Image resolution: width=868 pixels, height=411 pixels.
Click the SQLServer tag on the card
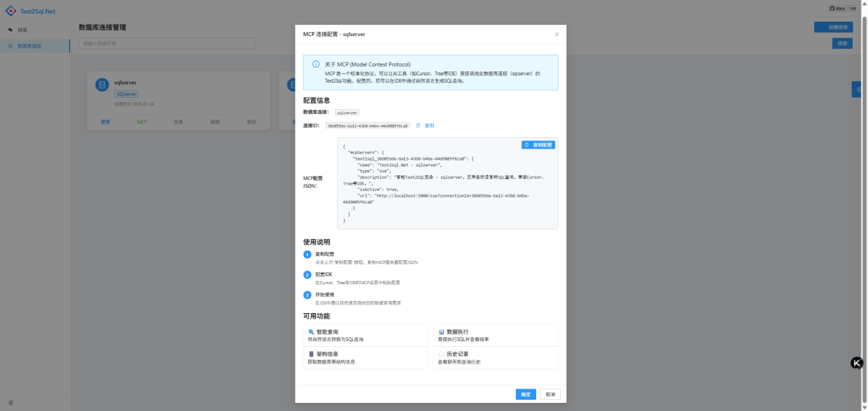click(x=126, y=94)
